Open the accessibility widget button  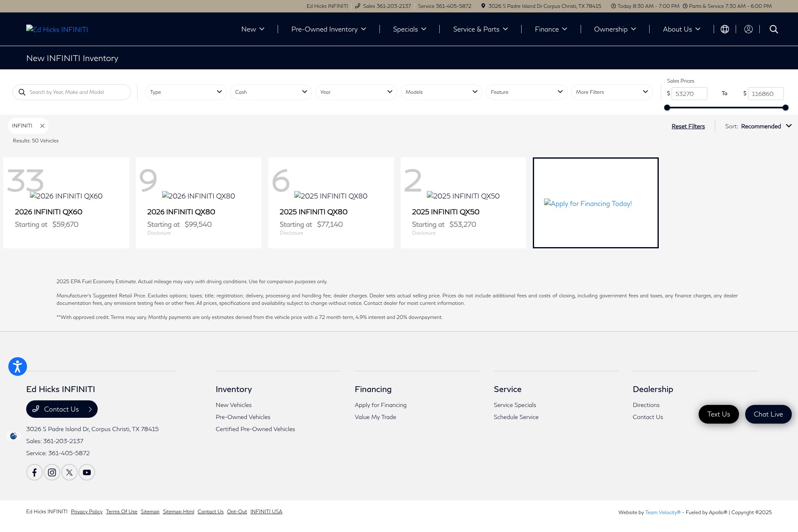point(17,366)
